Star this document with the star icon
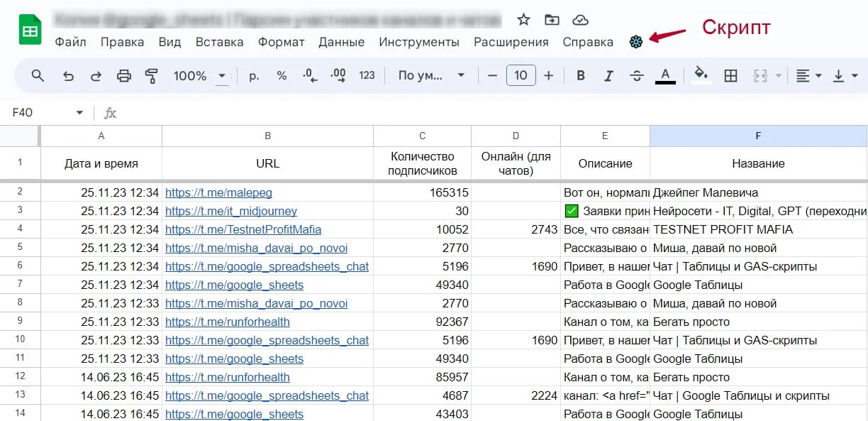The height and width of the screenshot is (421, 868). coord(523,19)
